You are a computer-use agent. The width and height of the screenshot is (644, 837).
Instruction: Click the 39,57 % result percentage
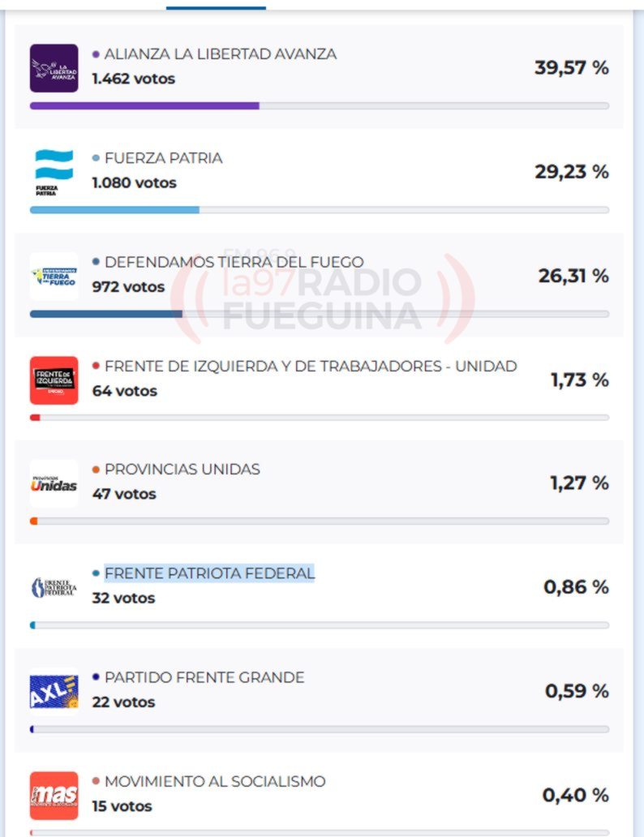tap(571, 68)
